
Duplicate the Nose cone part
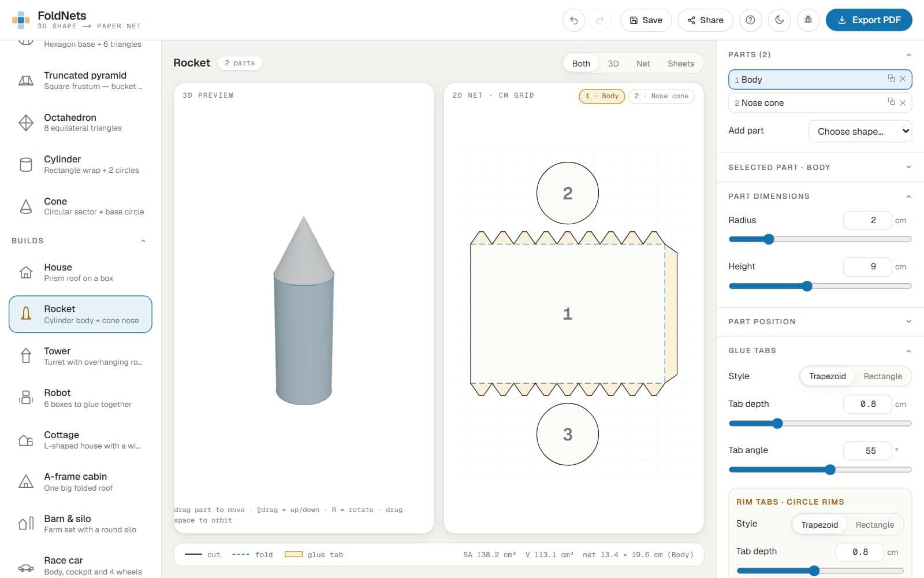(x=891, y=102)
